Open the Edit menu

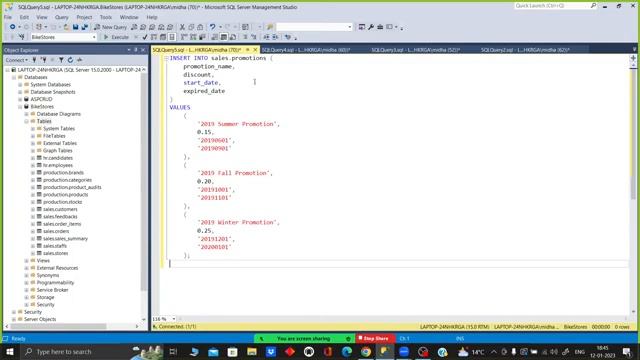coord(24,17)
